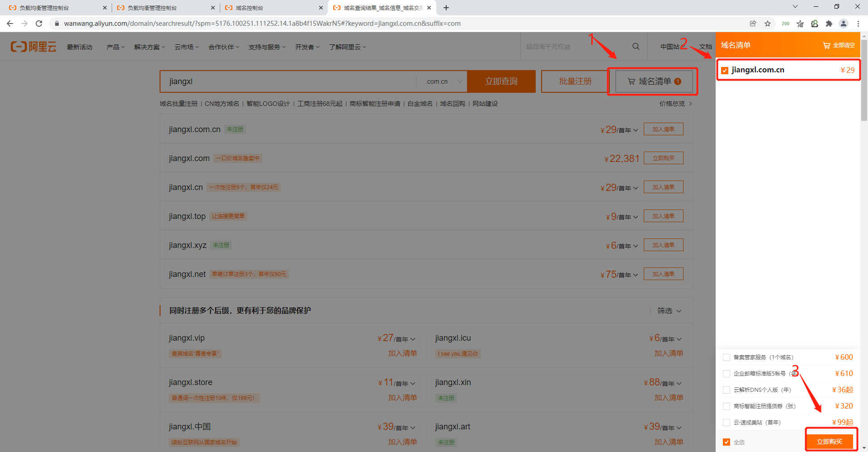Expand price options for jiangxl.cn

636,188
